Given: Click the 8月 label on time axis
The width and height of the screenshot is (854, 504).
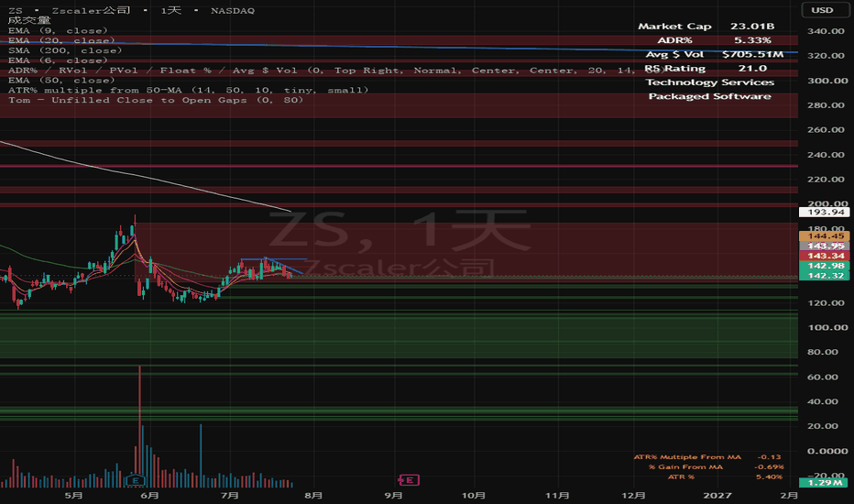Looking at the screenshot, I should 313,495.
